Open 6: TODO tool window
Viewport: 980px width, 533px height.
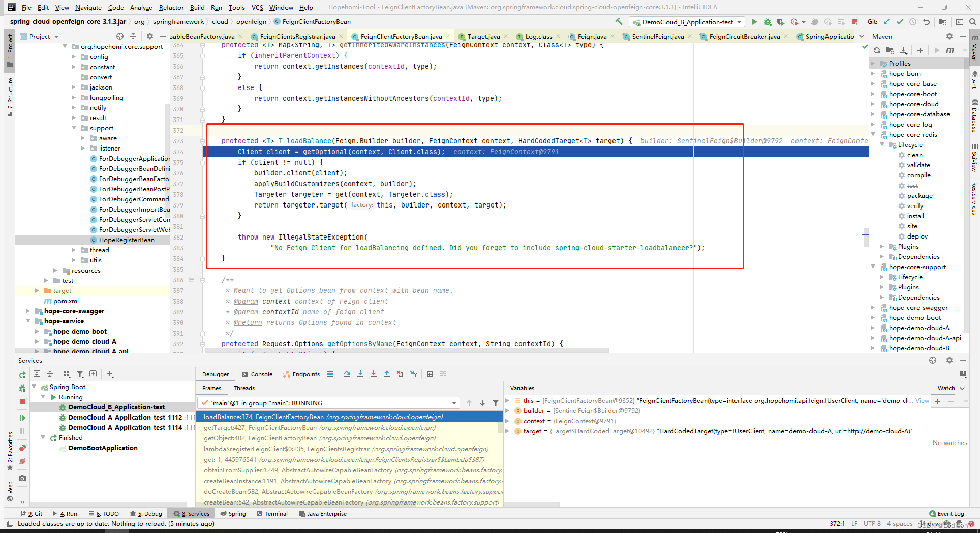pos(103,514)
